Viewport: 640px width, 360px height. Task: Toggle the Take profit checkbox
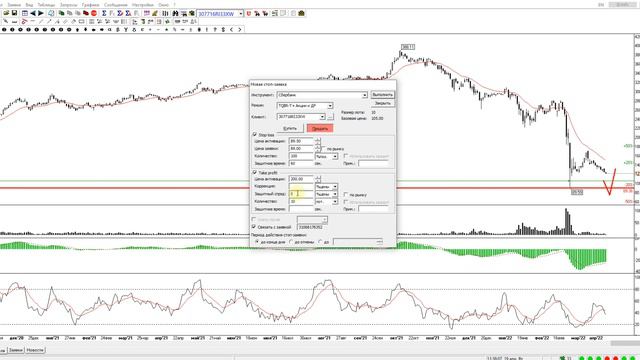coord(255,172)
